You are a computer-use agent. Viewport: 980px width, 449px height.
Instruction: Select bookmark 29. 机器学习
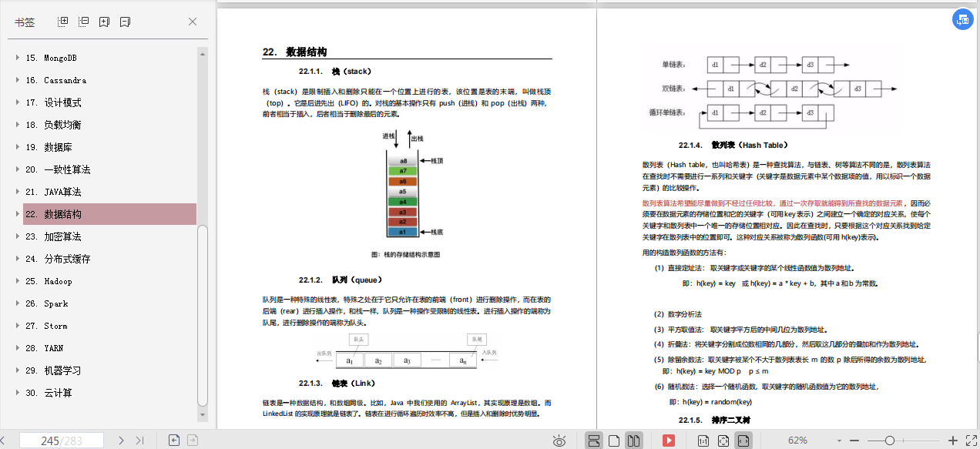tap(53, 370)
